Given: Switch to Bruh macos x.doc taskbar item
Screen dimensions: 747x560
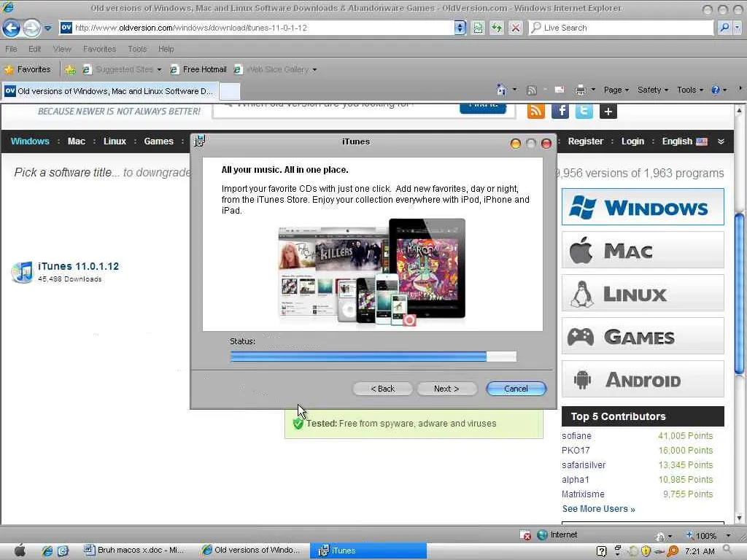Looking at the screenshot, I should pos(134,550).
